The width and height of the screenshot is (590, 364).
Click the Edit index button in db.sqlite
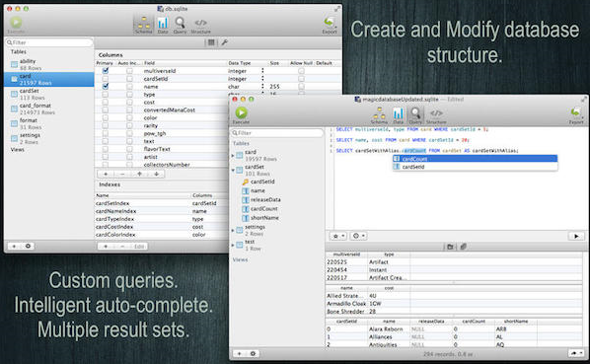click(x=139, y=247)
